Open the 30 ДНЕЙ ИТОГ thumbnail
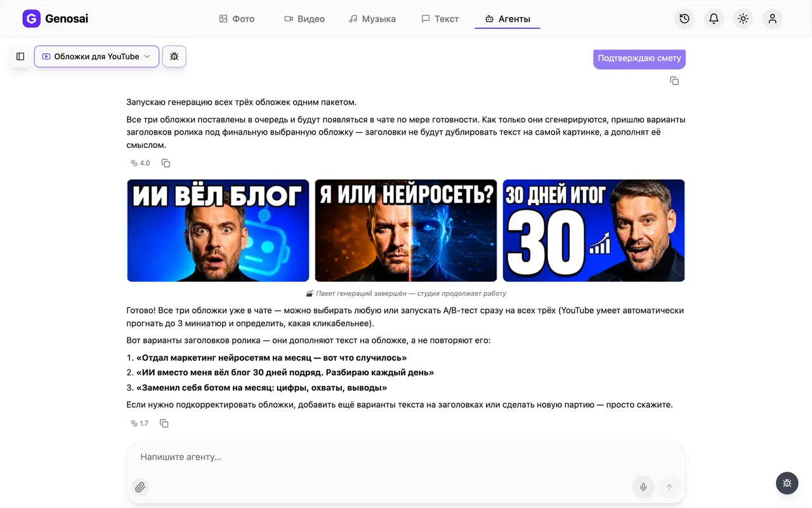 pyautogui.click(x=594, y=231)
